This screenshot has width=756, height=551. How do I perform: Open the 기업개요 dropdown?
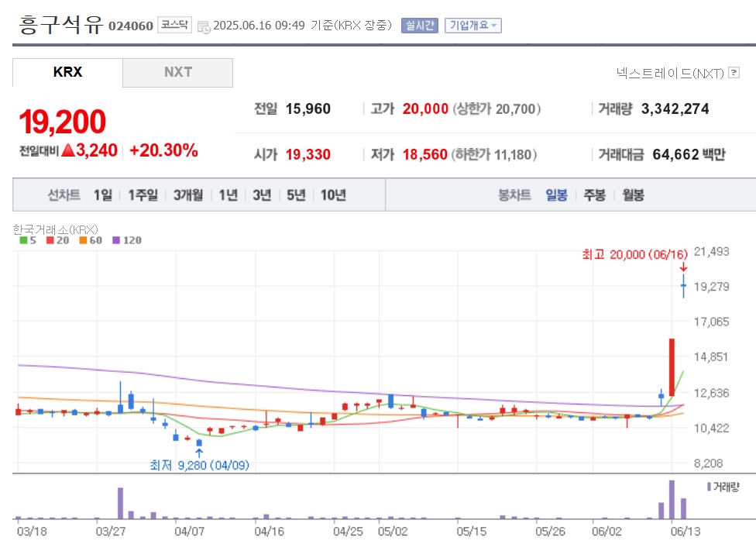[x=473, y=26]
